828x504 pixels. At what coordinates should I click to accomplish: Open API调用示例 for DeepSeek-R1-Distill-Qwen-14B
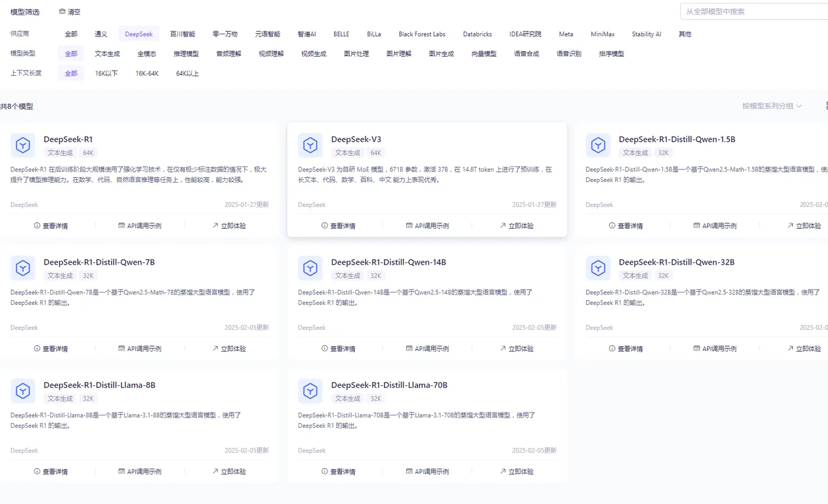tap(427, 349)
